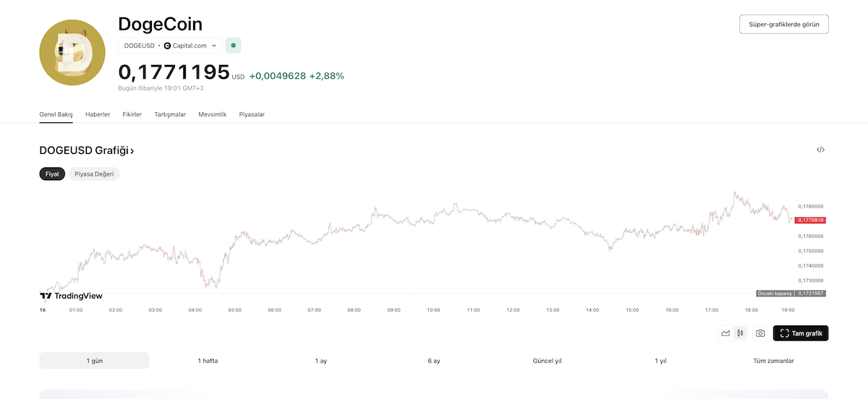Switch to the Haberler tab

[98, 114]
